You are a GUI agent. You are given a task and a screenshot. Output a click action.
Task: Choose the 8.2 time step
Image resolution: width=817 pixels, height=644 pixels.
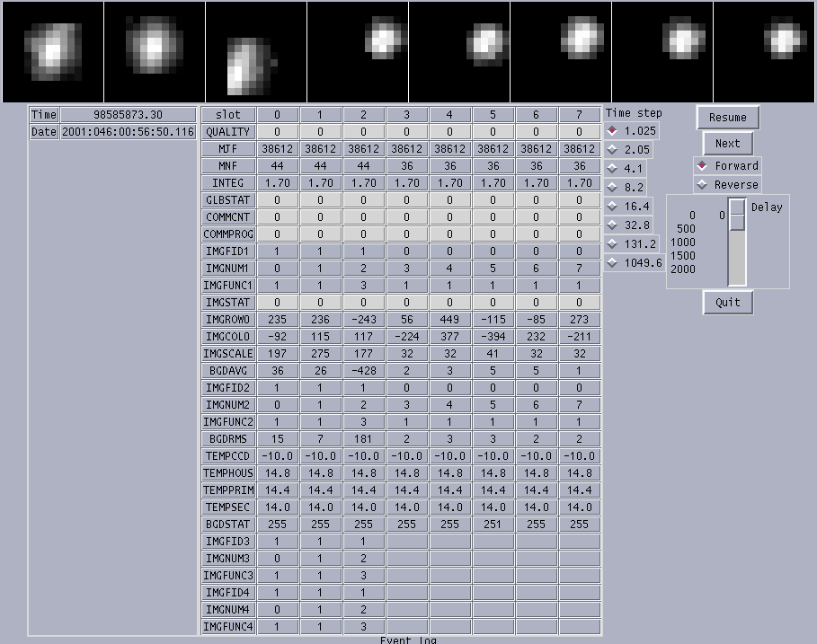point(626,188)
